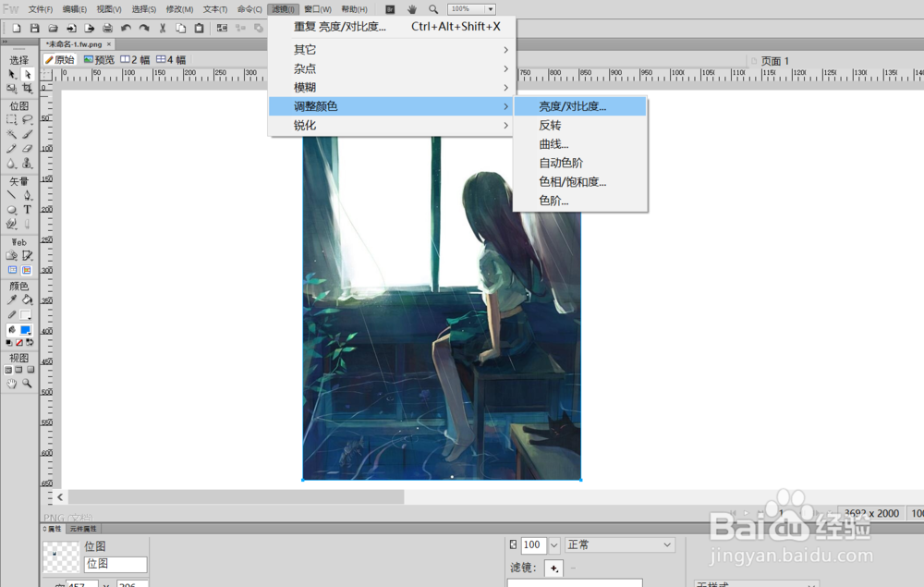Image resolution: width=924 pixels, height=587 pixels.
Task: Switch to the 4 幅 split view
Action: point(171,59)
